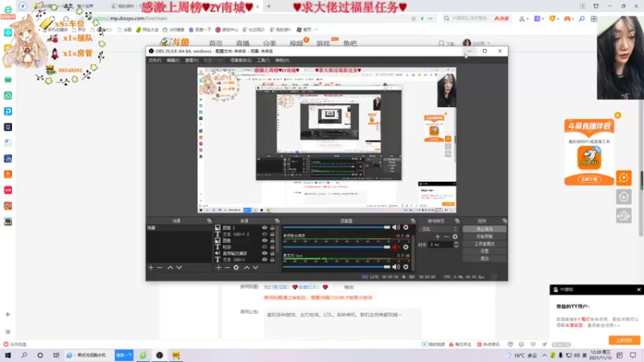Unmute the red muted speaker in the mixer
Image resolution: width=644 pixels, height=362 pixels.
(395, 247)
